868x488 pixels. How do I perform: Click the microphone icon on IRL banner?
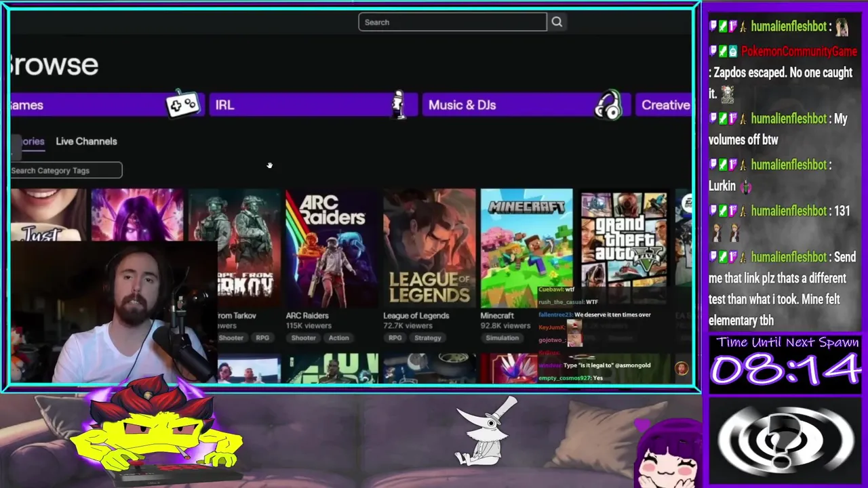pyautogui.click(x=398, y=104)
